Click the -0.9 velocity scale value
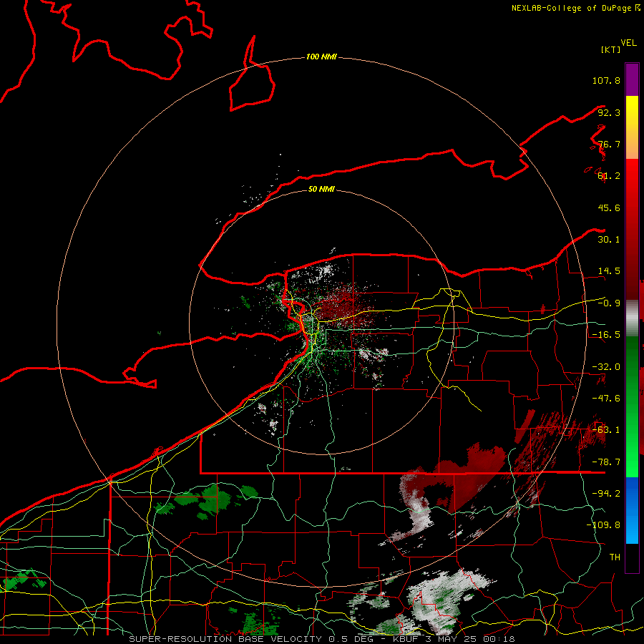 609,303
